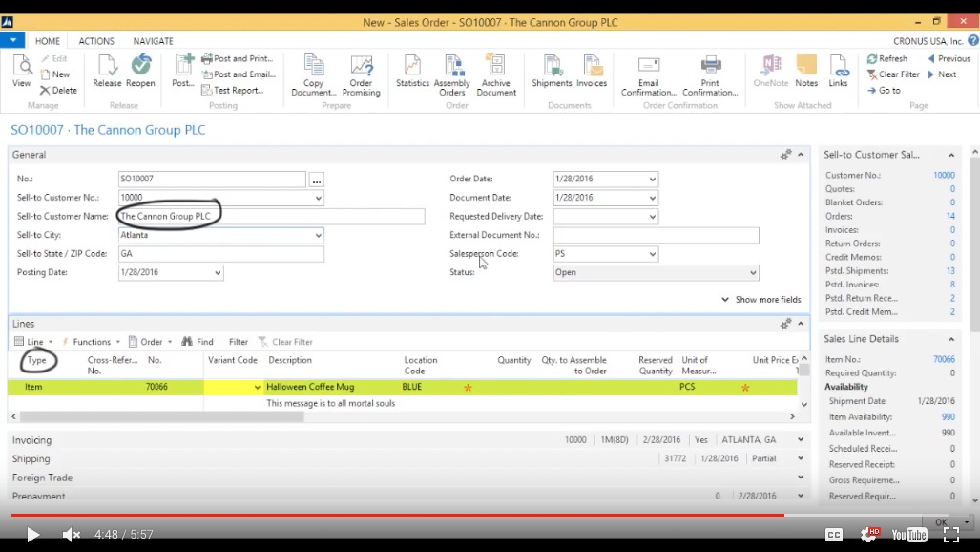Viewport: 980px width, 552px height.
Task: Click the Go to command
Action: pyautogui.click(x=884, y=90)
